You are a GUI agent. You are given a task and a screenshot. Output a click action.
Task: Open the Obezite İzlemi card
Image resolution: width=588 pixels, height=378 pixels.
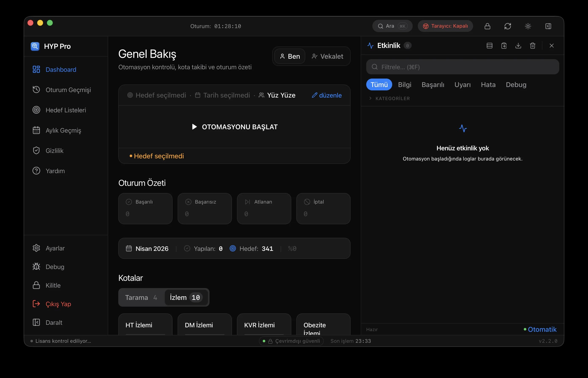[x=323, y=324]
